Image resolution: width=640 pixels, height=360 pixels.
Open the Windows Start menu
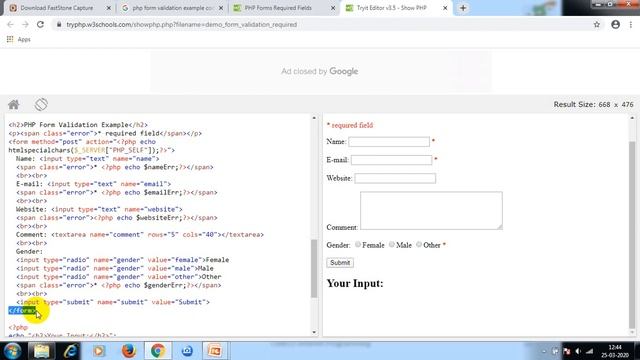pyautogui.click(x=12, y=351)
